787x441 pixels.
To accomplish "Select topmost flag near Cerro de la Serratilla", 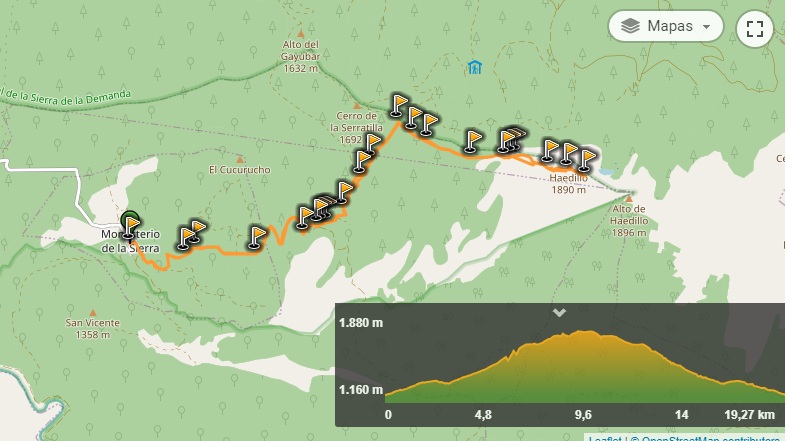I will coord(399,106).
